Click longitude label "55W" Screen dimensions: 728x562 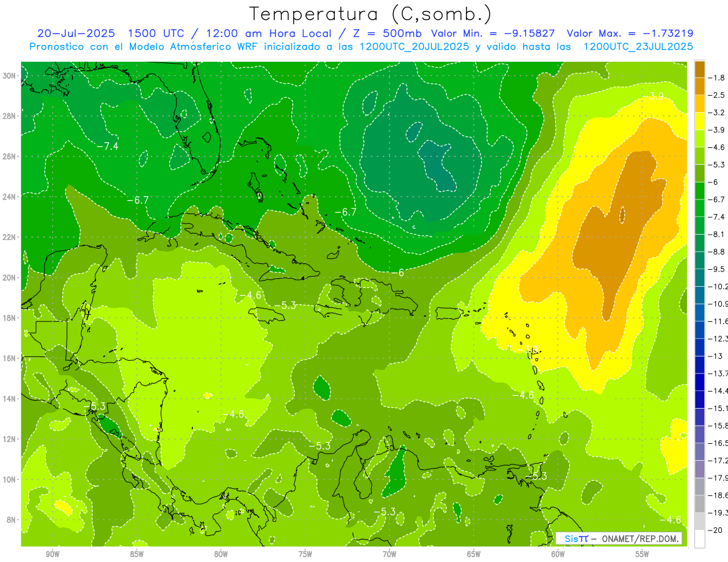tap(642, 554)
